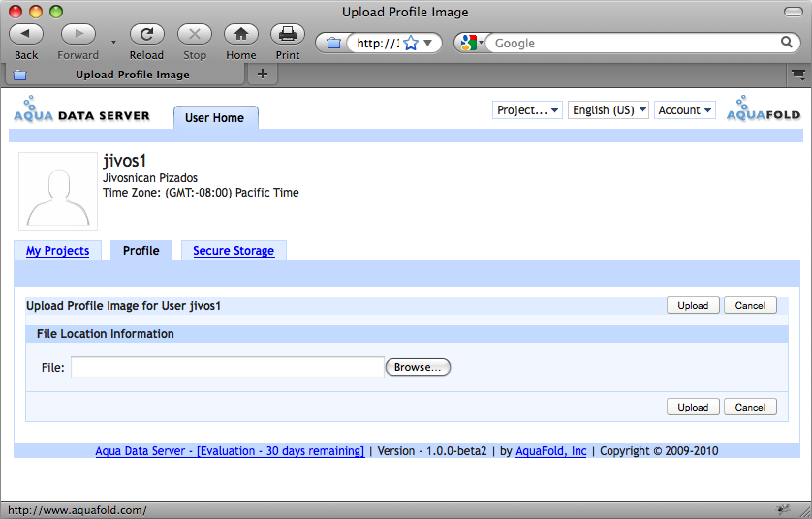
Task: Click the File Location Information header
Action: (x=105, y=334)
